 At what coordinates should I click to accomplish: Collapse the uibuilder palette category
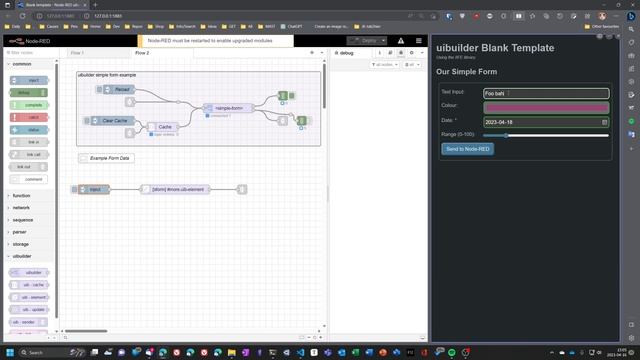[21, 256]
